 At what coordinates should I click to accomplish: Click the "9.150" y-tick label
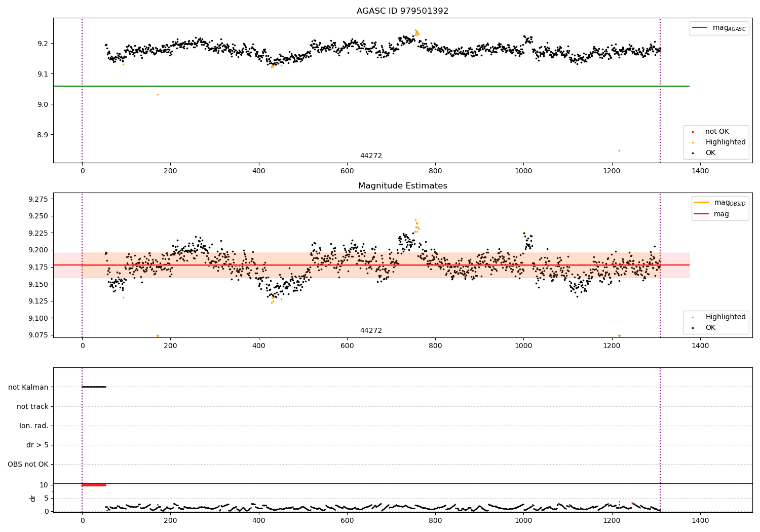click(39, 284)
